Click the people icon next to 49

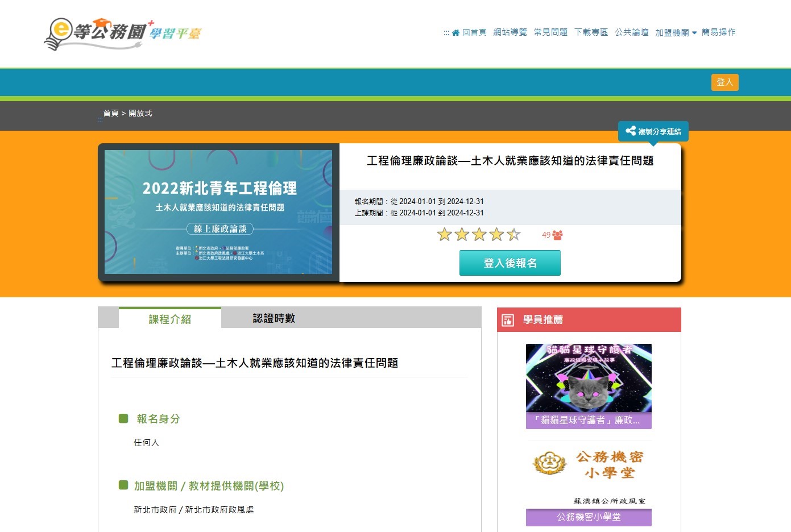pyautogui.click(x=557, y=235)
